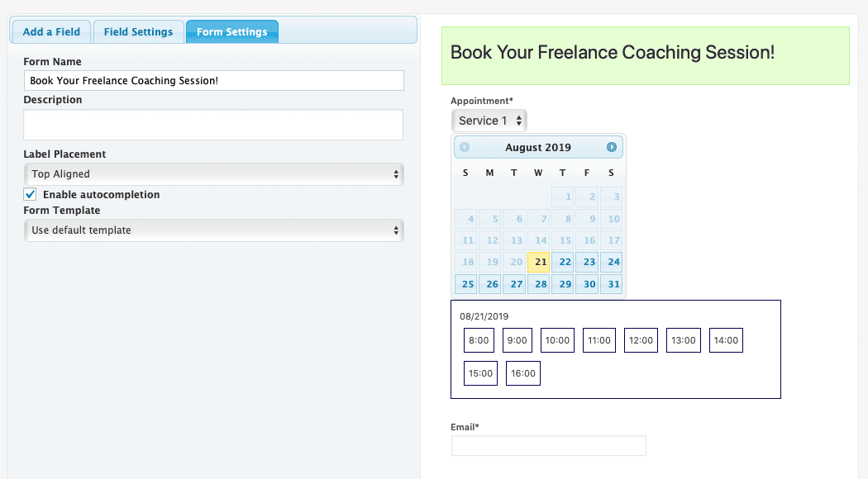The width and height of the screenshot is (868, 479).
Task: Select the 10:00 time slot
Action: (556, 339)
